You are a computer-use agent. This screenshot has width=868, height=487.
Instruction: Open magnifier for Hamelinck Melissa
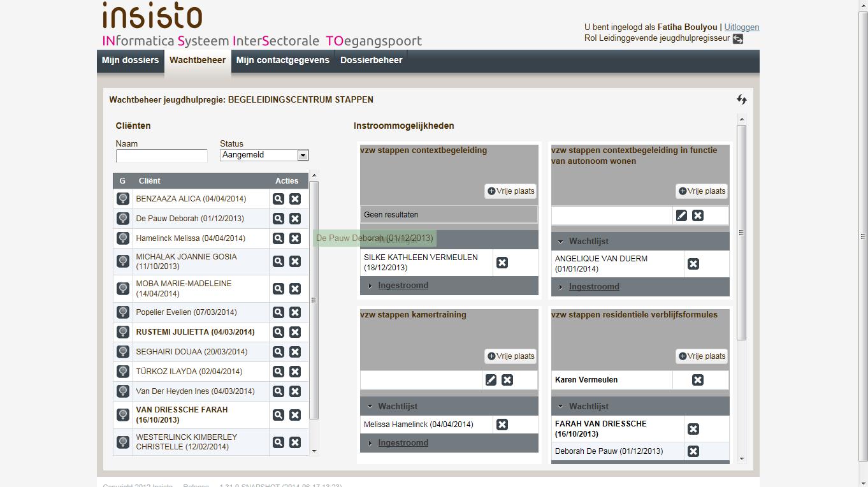[x=278, y=238]
